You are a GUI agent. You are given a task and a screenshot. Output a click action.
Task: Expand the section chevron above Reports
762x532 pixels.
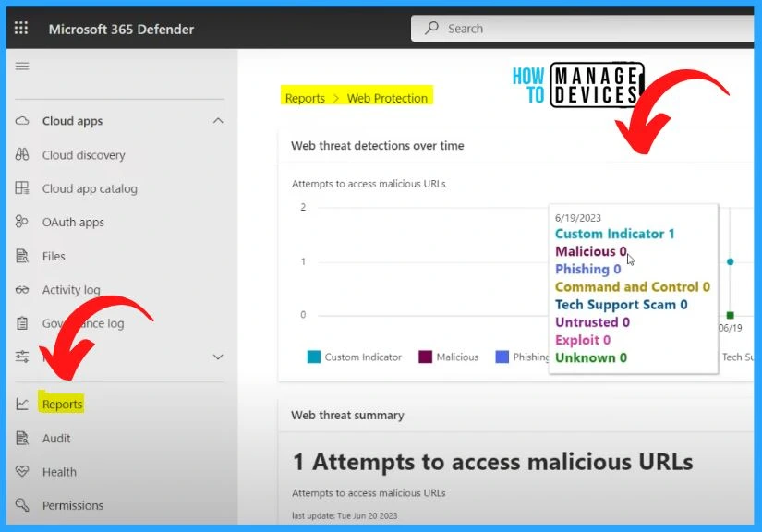point(218,357)
